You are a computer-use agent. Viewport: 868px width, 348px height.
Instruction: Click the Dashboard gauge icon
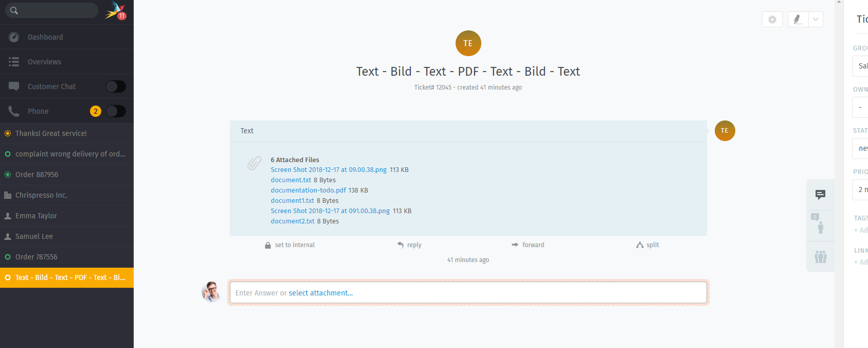pyautogui.click(x=14, y=37)
